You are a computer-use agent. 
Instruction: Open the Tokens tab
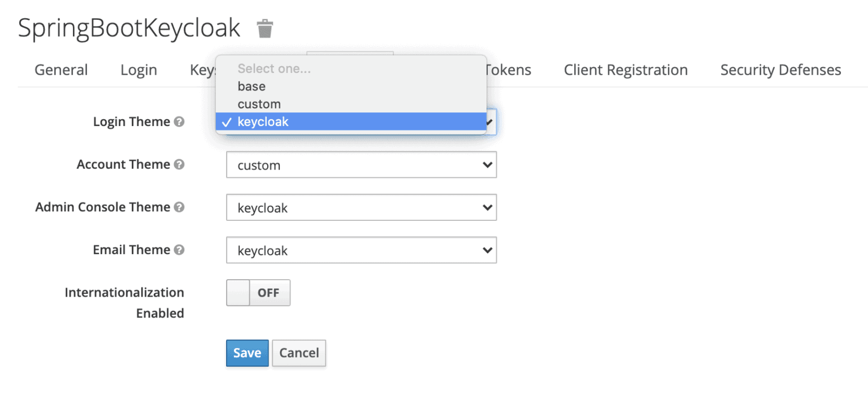tap(507, 69)
